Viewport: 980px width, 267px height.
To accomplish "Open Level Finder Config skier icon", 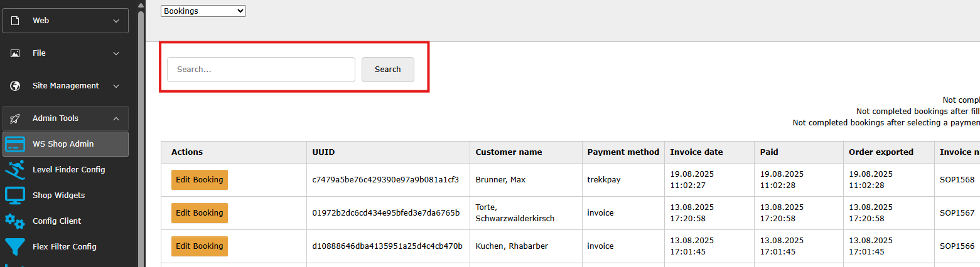I will click(15, 170).
